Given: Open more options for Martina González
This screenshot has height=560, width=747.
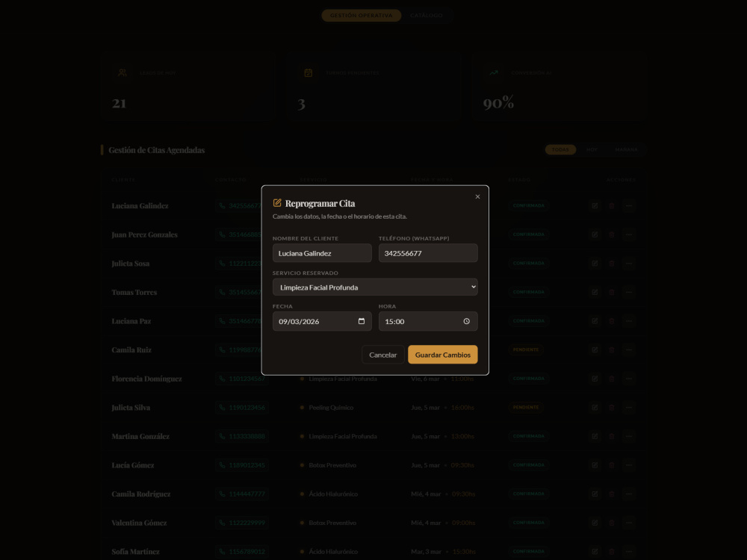Looking at the screenshot, I should point(629,436).
